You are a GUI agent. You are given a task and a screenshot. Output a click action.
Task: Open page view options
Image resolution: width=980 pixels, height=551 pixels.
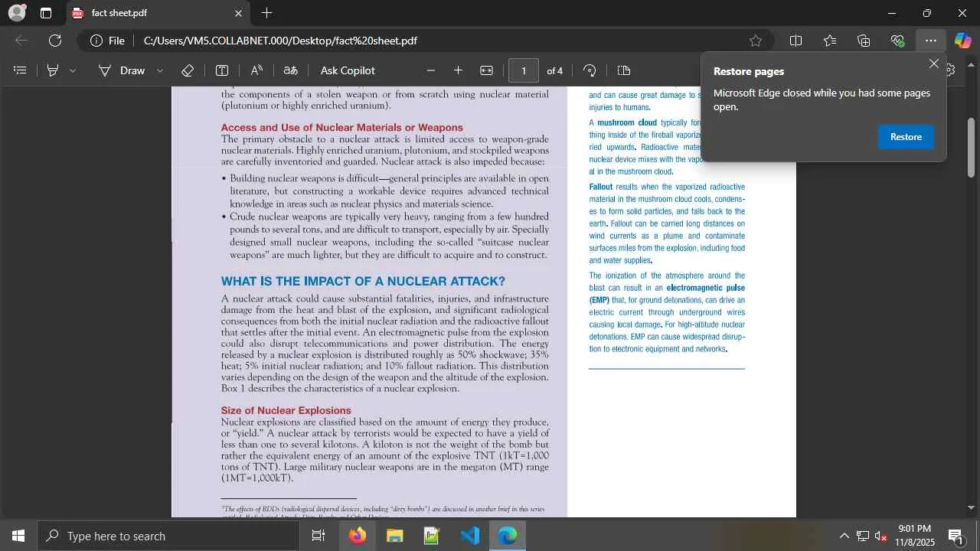(624, 70)
